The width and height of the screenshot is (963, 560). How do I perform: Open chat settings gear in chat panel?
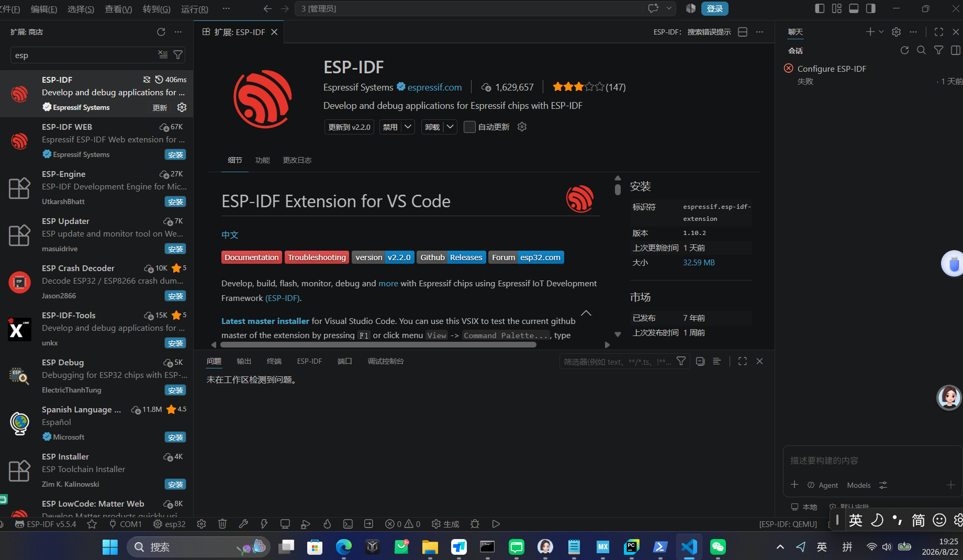pyautogui.click(x=897, y=32)
